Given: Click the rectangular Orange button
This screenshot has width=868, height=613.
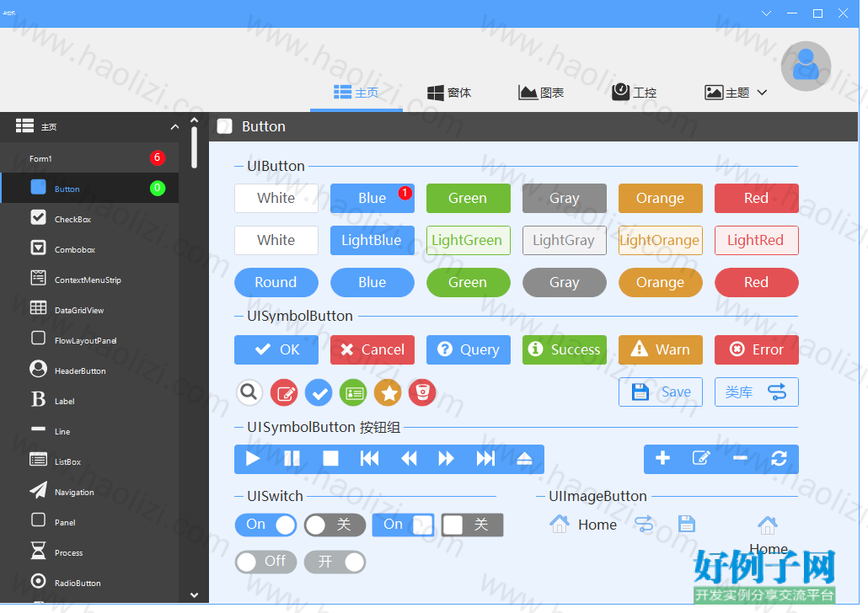Looking at the screenshot, I should (661, 198).
